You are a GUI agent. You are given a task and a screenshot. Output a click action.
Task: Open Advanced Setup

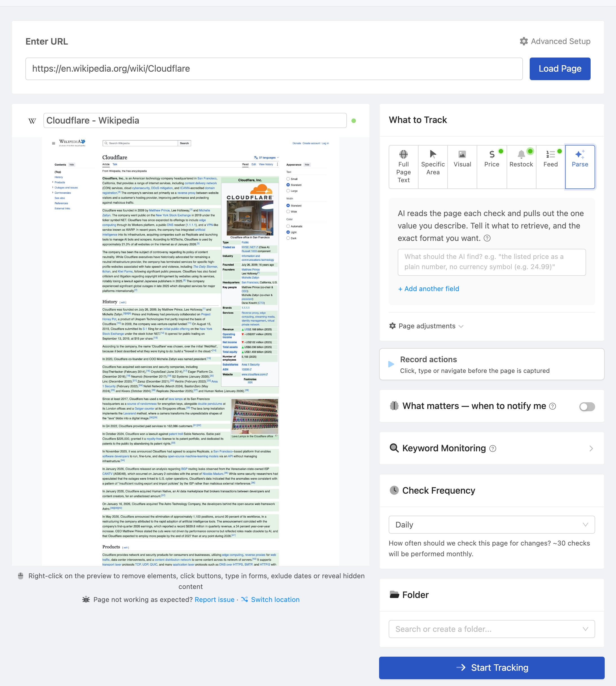coord(555,41)
